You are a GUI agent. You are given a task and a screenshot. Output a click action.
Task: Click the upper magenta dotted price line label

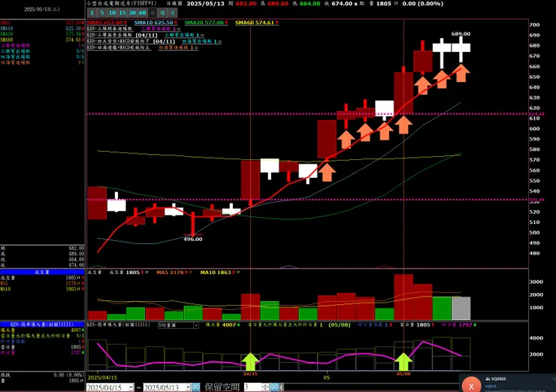click(x=536, y=114)
